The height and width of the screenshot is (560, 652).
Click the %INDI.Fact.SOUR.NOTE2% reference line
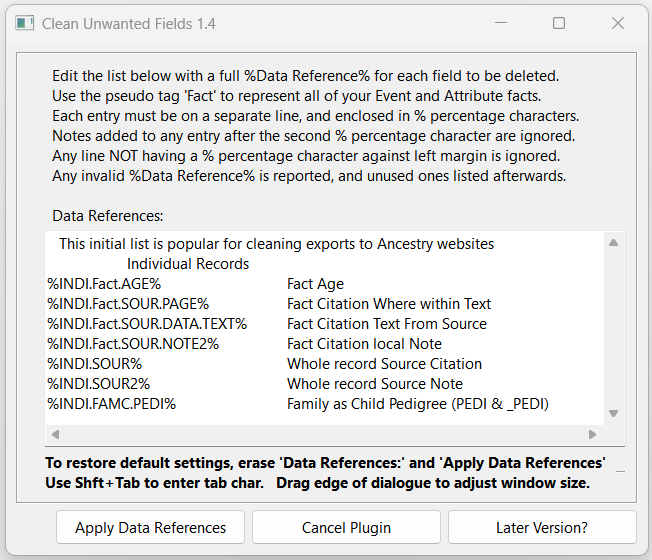click(133, 344)
